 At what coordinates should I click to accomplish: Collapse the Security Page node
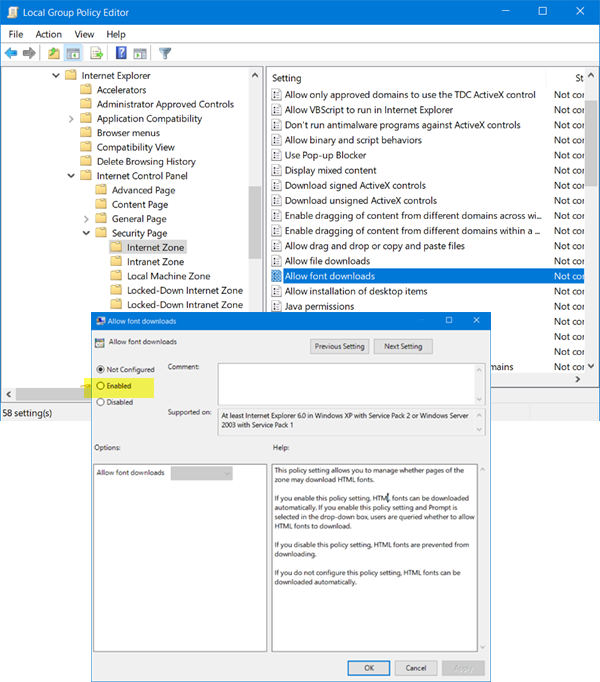pos(86,233)
